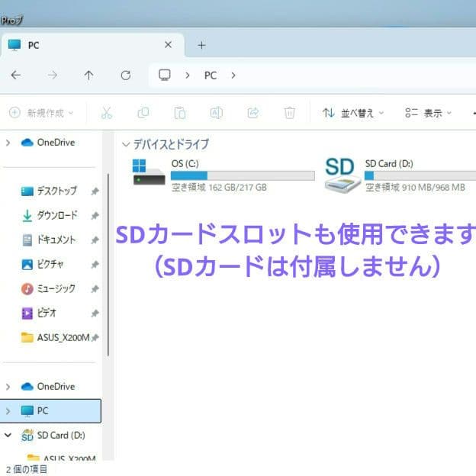476x476 pixels.
Task: Click the Cut scissors icon
Action: (107, 113)
